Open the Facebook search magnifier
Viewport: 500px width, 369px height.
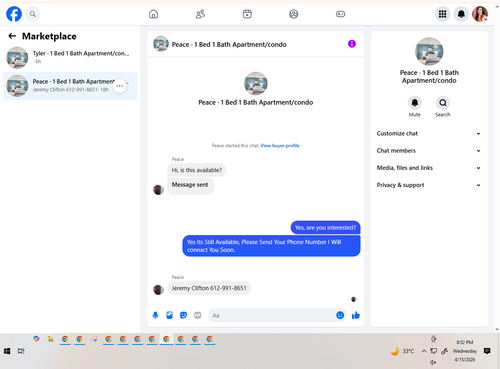tap(33, 14)
